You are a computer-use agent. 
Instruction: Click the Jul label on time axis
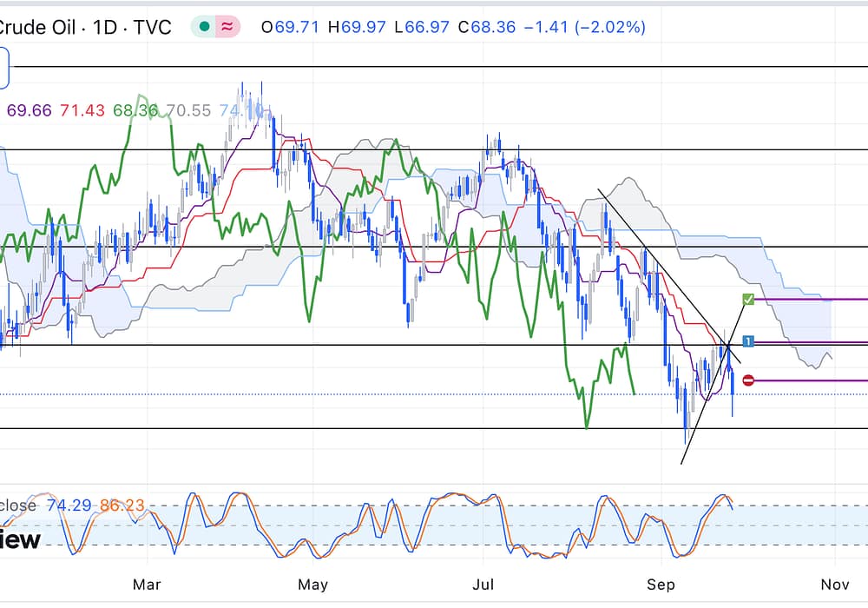pos(483,584)
